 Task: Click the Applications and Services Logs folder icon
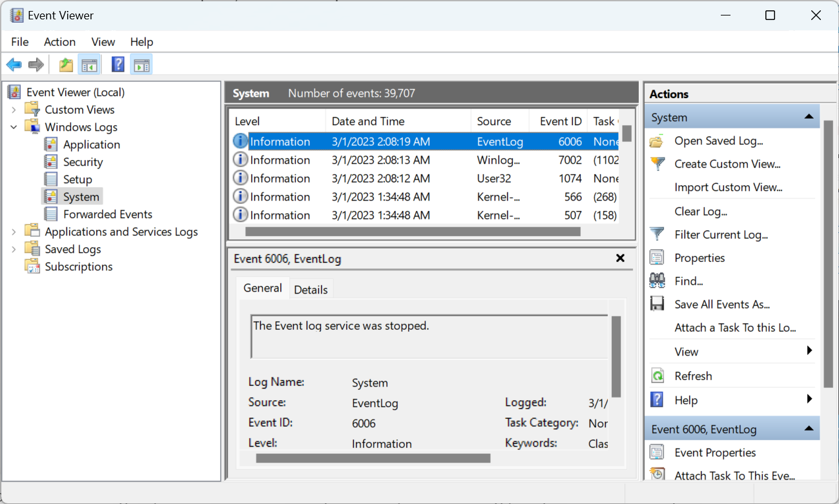coord(32,232)
